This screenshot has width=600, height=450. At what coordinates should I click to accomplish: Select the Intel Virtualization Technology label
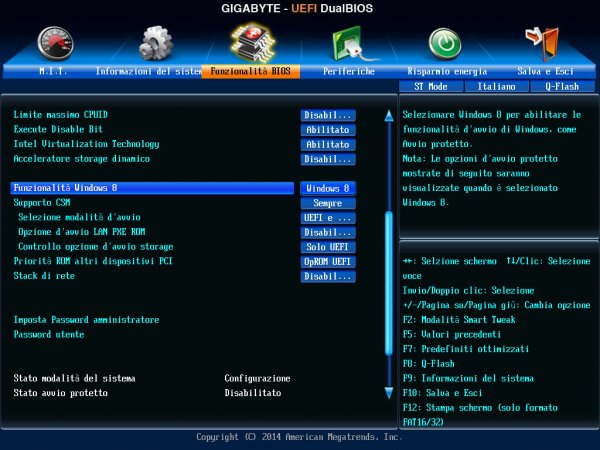click(x=86, y=144)
